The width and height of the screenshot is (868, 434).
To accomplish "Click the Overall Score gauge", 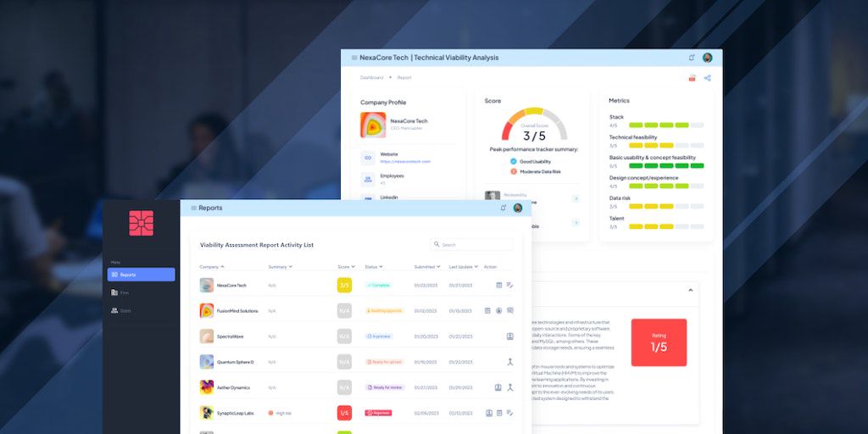I will [534, 125].
